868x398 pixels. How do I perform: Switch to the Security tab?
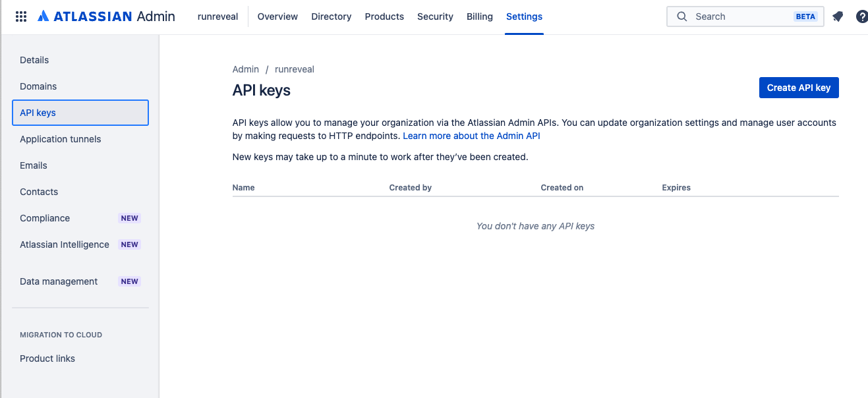click(x=435, y=16)
